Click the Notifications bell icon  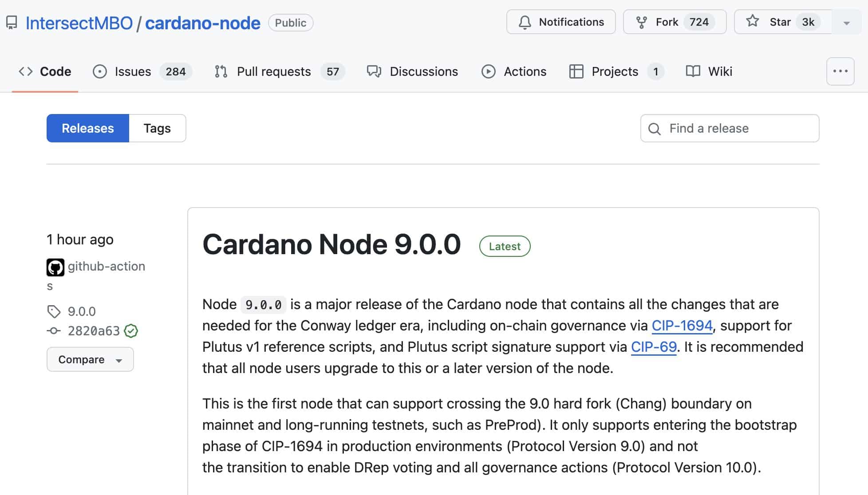(x=525, y=22)
